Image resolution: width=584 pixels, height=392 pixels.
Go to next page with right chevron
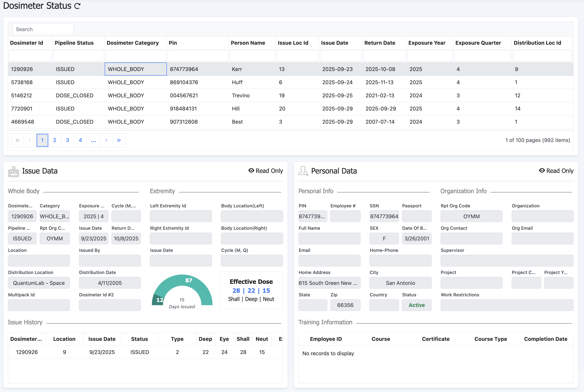[106, 140]
